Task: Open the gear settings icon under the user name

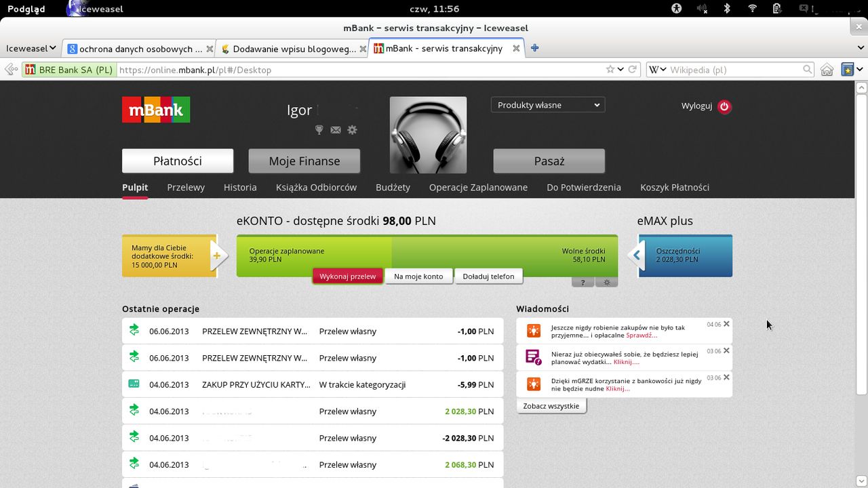Action: click(x=352, y=129)
